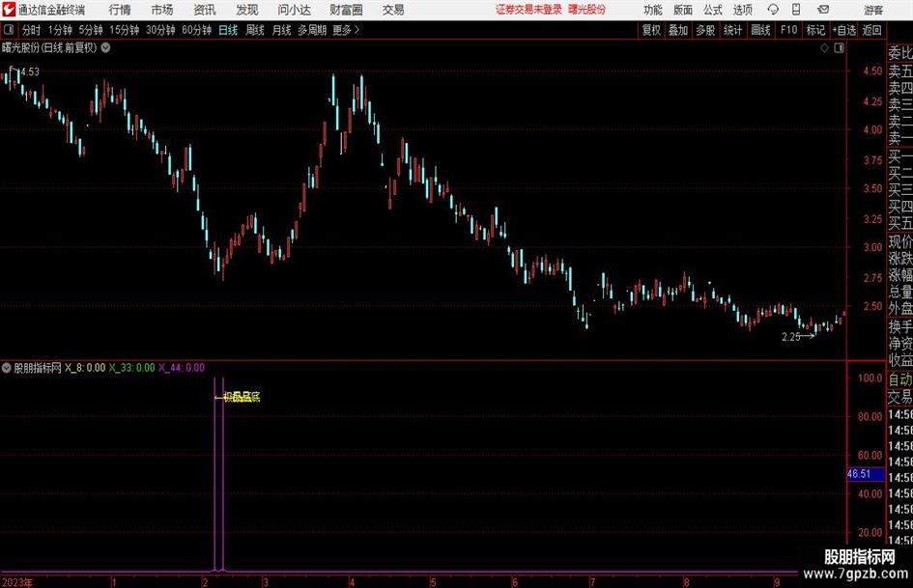Switch to the 15分钟 period tab
Screen dimensions: 913x588
click(x=125, y=30)
